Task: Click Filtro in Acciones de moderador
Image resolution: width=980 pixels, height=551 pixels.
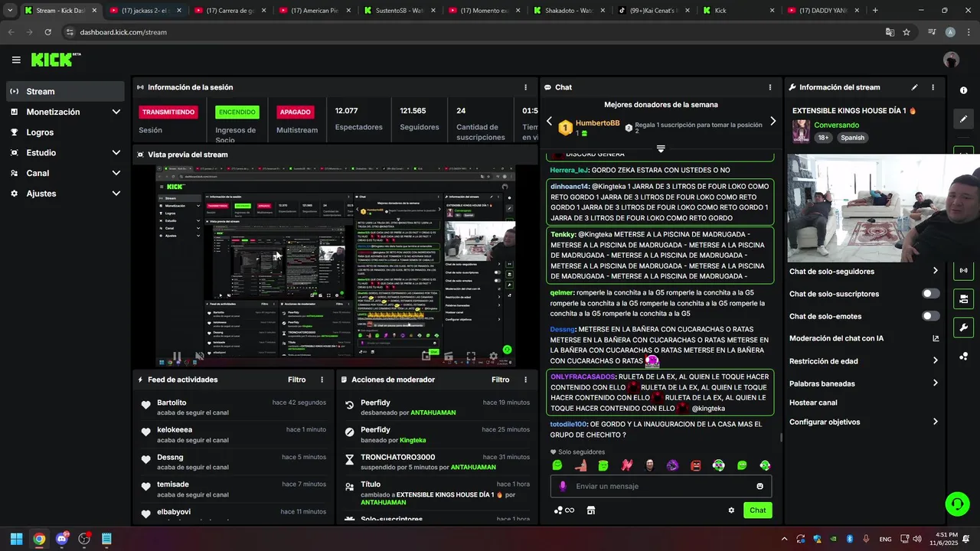Action: [500, 380]
